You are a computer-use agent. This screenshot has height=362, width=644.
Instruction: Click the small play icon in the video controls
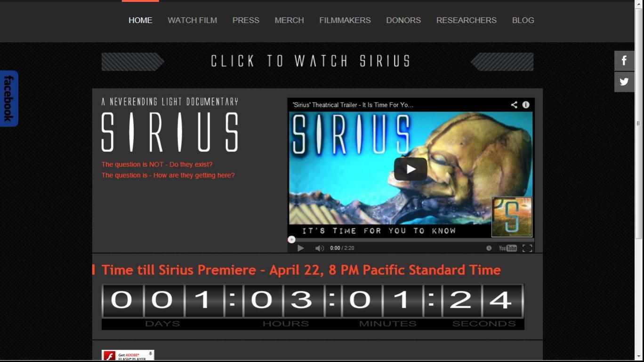[301, 248]
